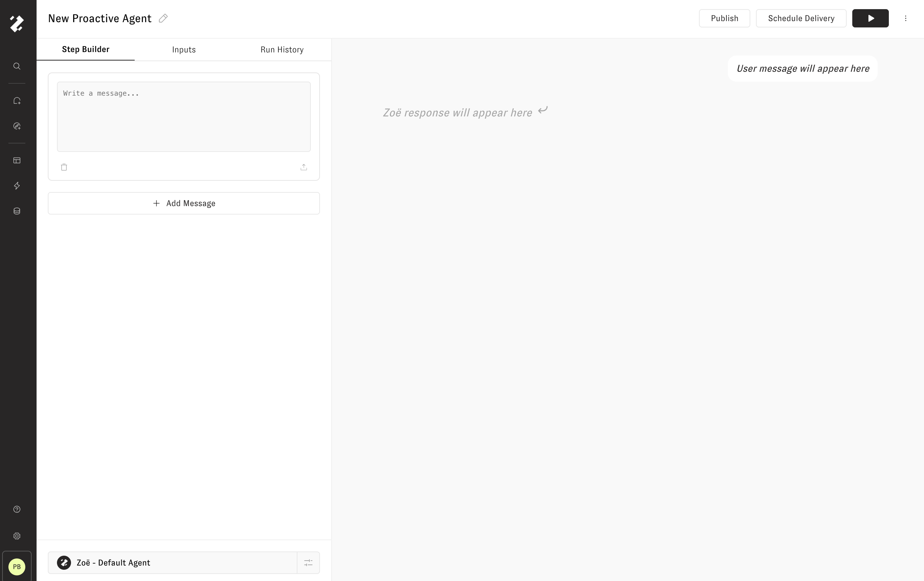
Task: Open settings gear icon in sidebar
Action: (x=17, y=536)
